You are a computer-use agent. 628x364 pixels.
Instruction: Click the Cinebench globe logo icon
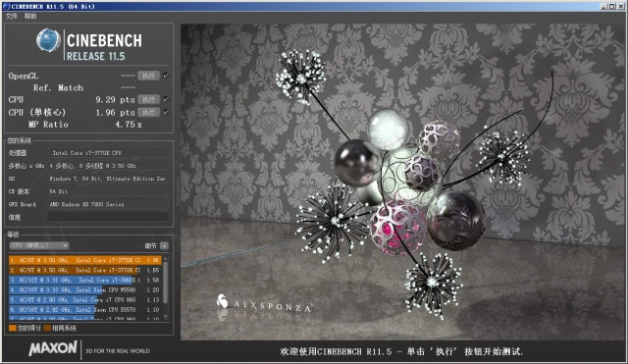[48, 40]
